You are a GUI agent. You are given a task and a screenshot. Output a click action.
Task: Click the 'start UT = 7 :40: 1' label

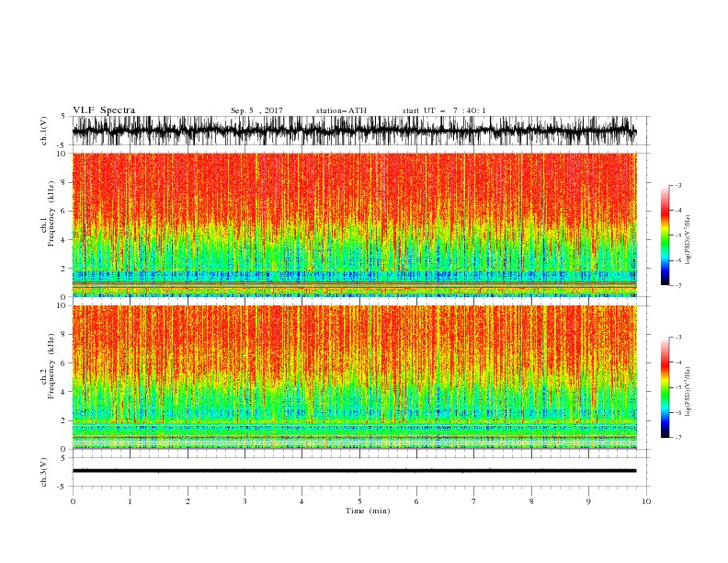click(444, 110)
